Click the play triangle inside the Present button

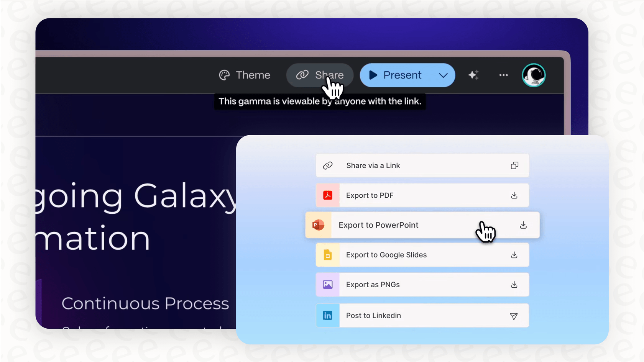click(372, 75)
